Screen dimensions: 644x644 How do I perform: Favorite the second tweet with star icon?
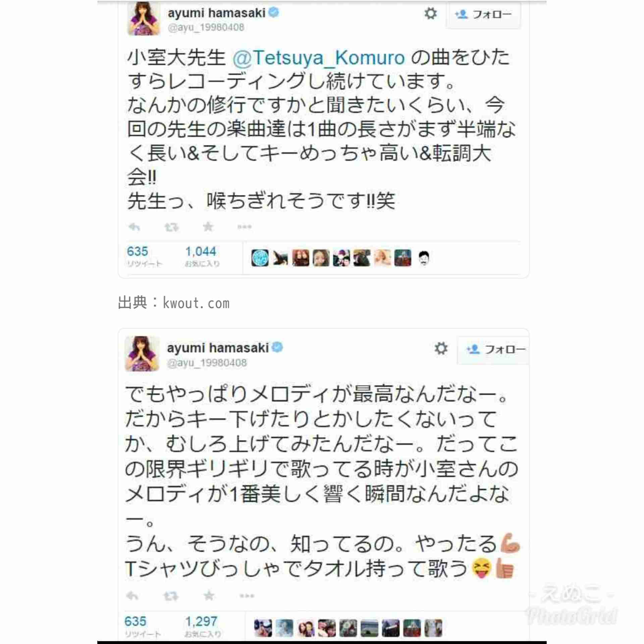click(x=209, y=596)
